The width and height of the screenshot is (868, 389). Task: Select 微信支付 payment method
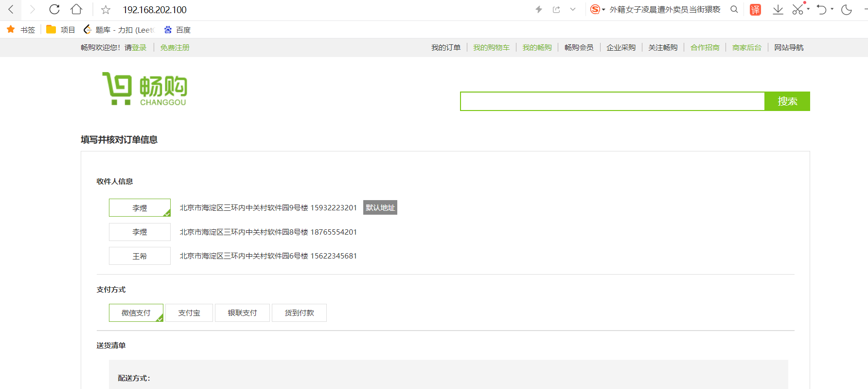pos(136,313)
